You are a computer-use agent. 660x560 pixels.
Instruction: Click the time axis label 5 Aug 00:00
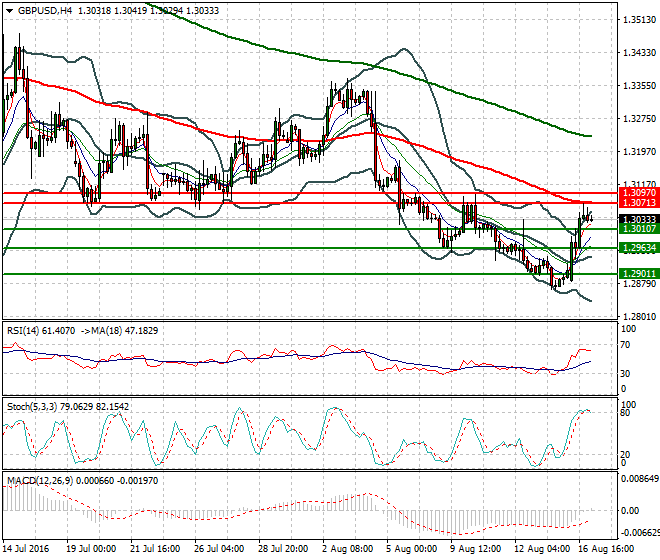pos(411,549)
